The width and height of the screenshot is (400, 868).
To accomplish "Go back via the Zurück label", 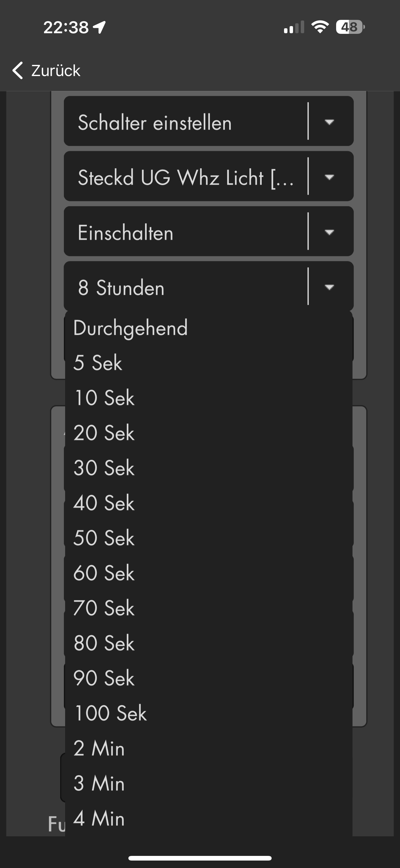I will pyautogui.click(x=56, y=70).
